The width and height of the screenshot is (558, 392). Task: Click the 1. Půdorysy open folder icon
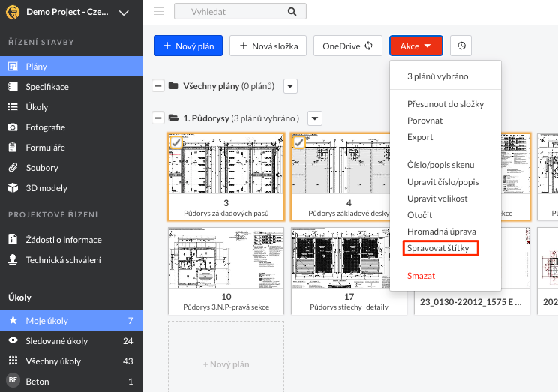(174, 118)
